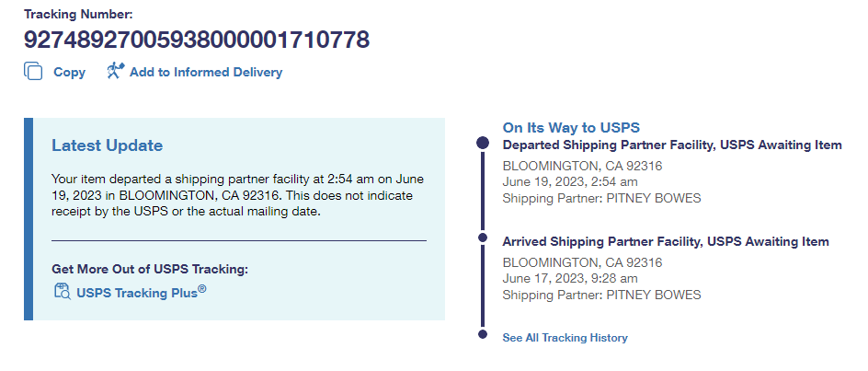Click the Get More Out of USPS Tracking text
Image resolution: width=868 pixels, height=371 pixels.
click(x=150, y=269)
